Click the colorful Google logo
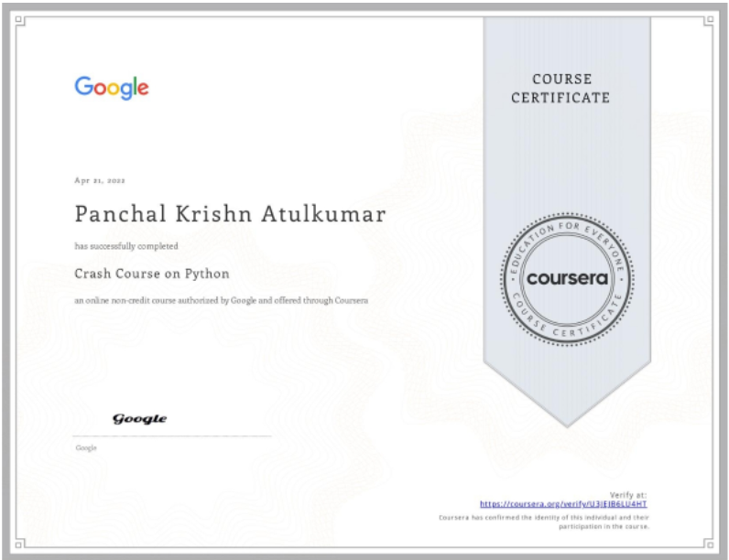 (112, 88)
